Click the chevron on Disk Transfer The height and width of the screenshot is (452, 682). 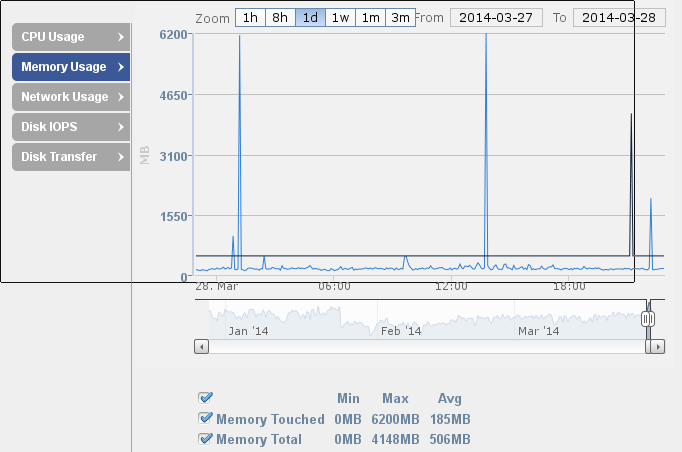tap(121, 157)
